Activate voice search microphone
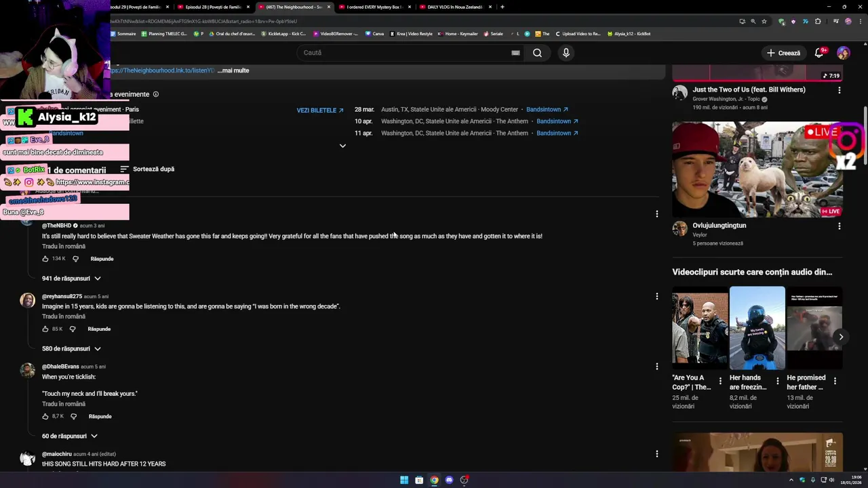 coord(566,53)
